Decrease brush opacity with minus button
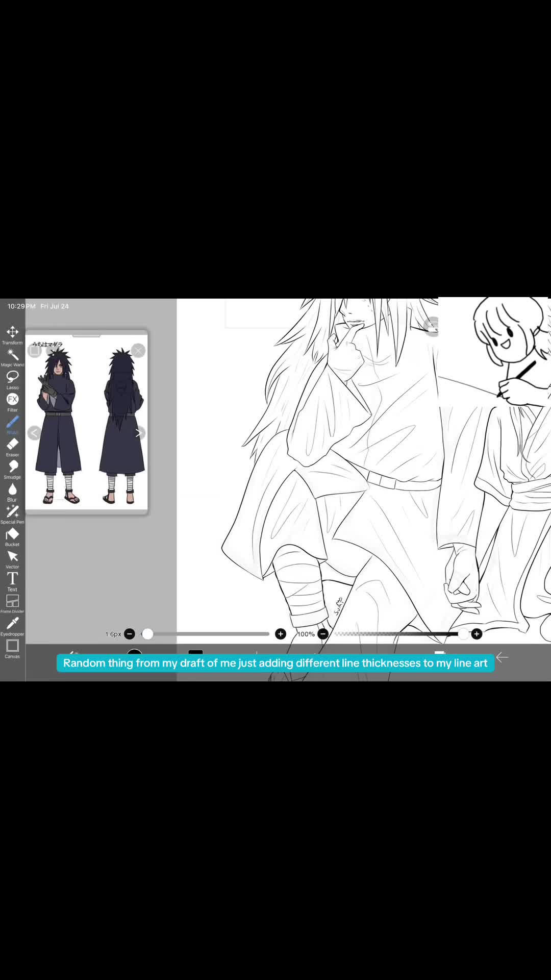The image size is (551, 980). (x=322, y=634)
